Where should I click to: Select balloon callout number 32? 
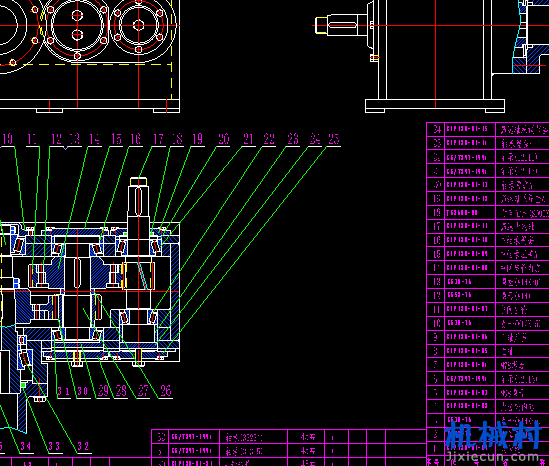pos(83,446)
